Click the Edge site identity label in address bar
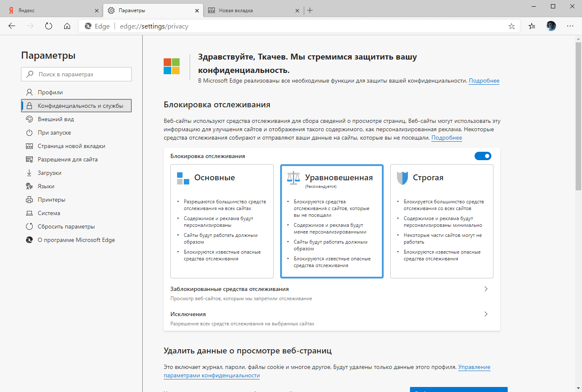582x392 pixels. click(x=97, y=26)
